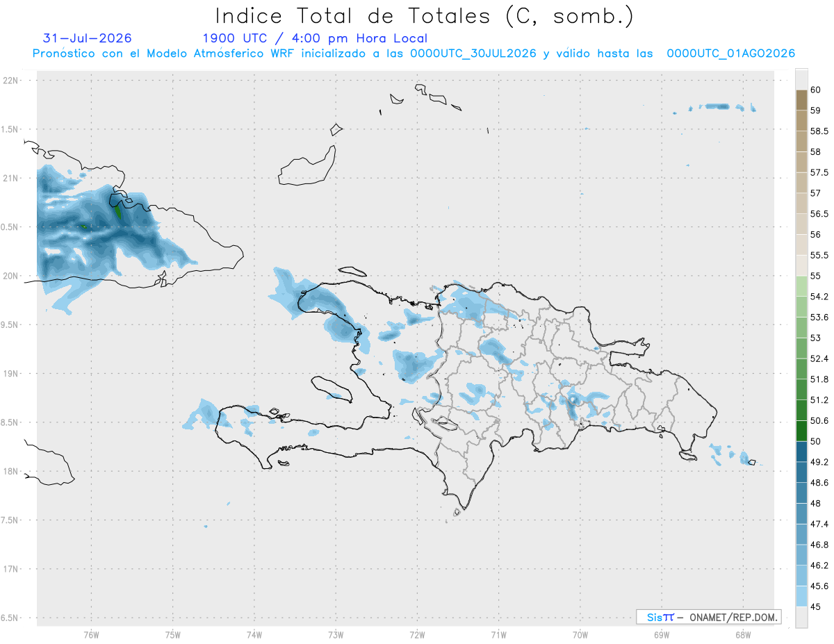This screenshot has width=834, height=644.
Task: Click the "54.2" colorbar value
Action: coord(819,297)
